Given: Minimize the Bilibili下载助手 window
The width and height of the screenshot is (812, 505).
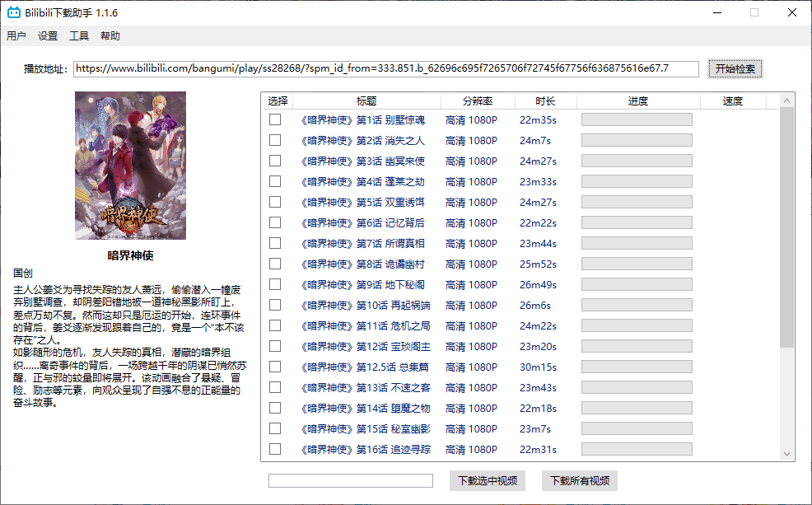Looking at the screenshot, I should 717,12.
